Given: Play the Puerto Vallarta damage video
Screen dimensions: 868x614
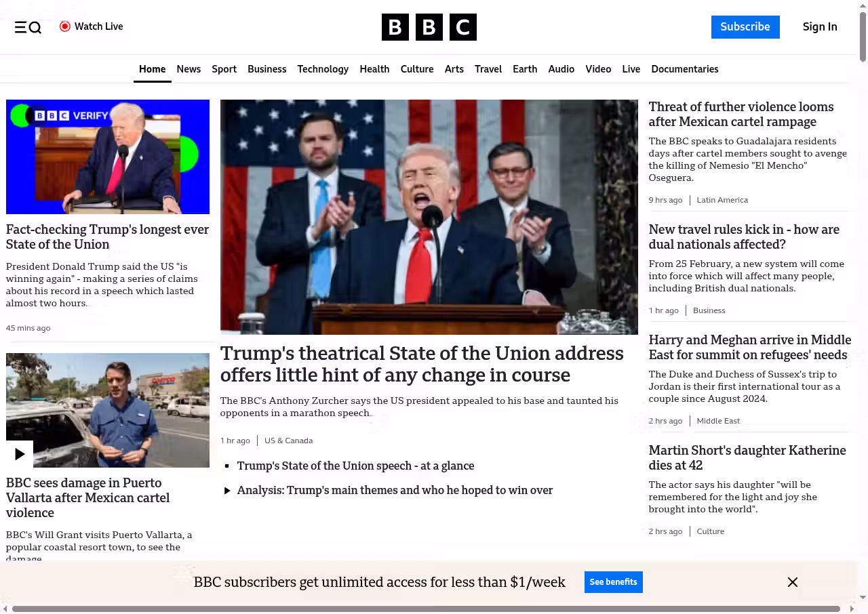Looking at the screenshot, I should pos(20,454).
